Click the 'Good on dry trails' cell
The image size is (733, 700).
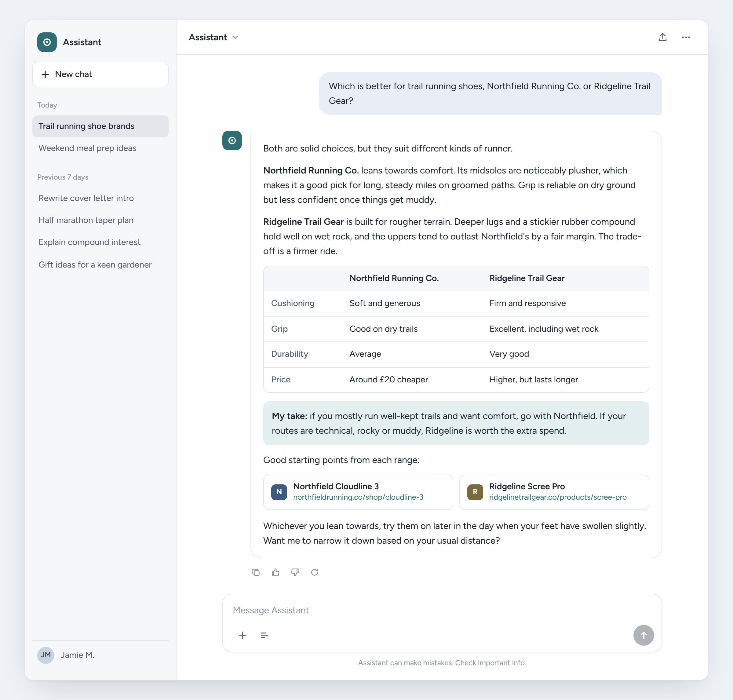click(383, 329)
